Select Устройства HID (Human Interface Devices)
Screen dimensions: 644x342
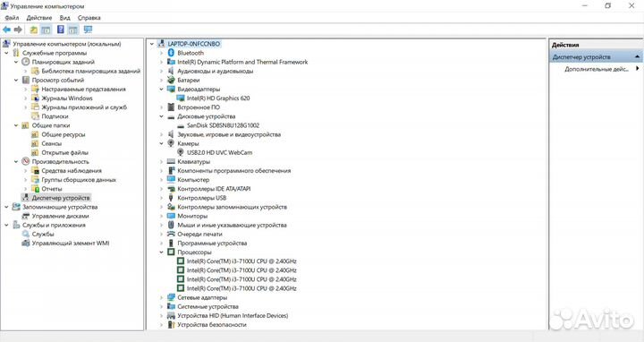point(233,315)
